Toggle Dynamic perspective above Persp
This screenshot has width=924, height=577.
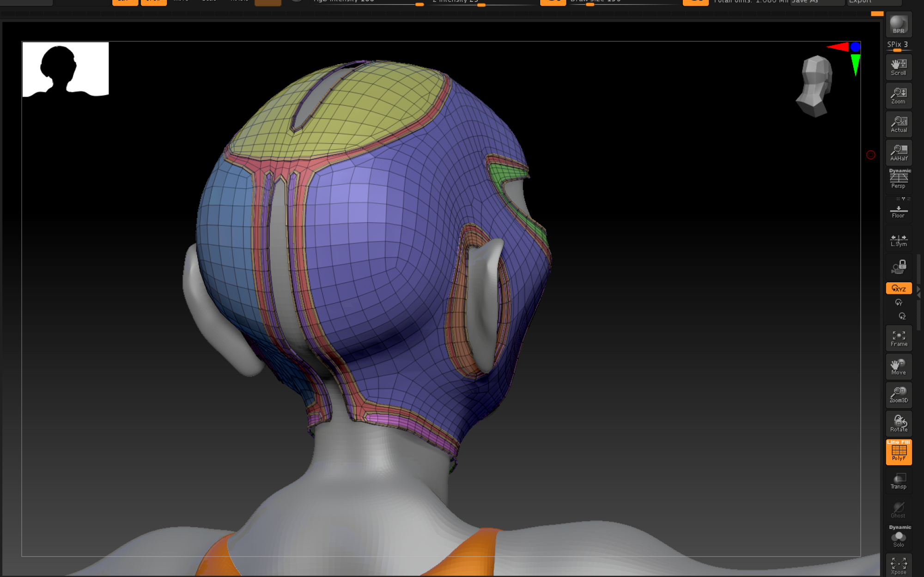pyautogui.click(x=900, y=171)
